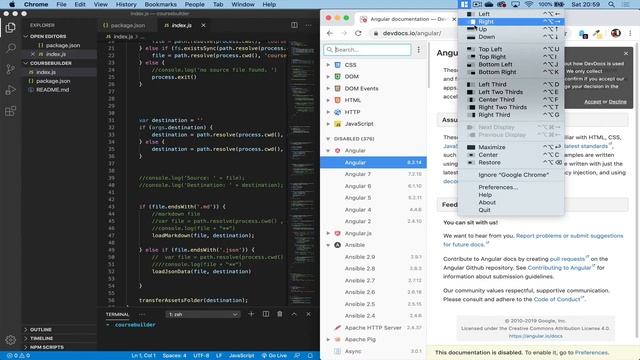Open the terminal shell selector dropdown
640x360 pixels.
tap(202, 314)
